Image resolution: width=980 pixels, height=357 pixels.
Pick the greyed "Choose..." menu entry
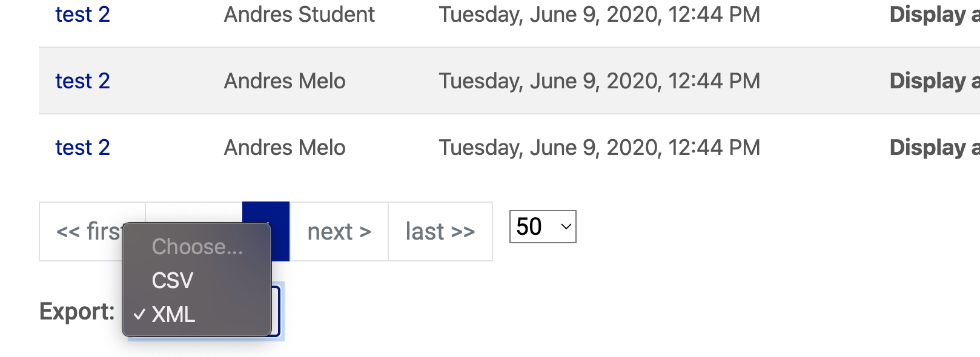(x=197, y=247)
